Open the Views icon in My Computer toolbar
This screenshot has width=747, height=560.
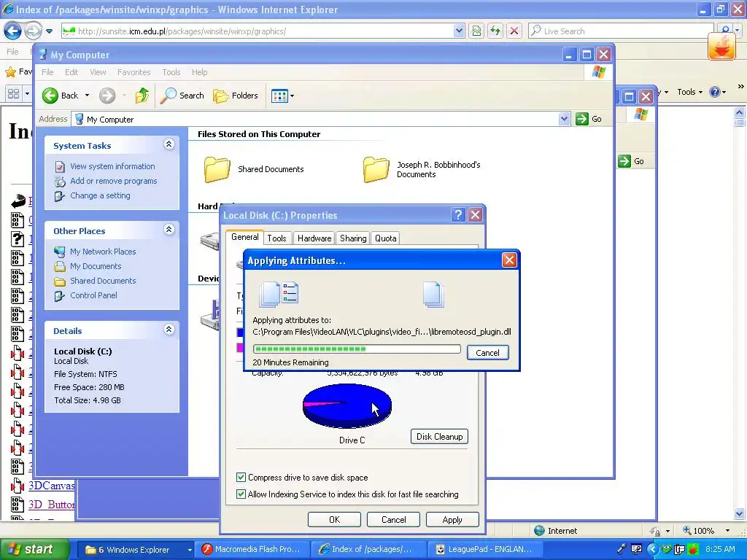279,96
